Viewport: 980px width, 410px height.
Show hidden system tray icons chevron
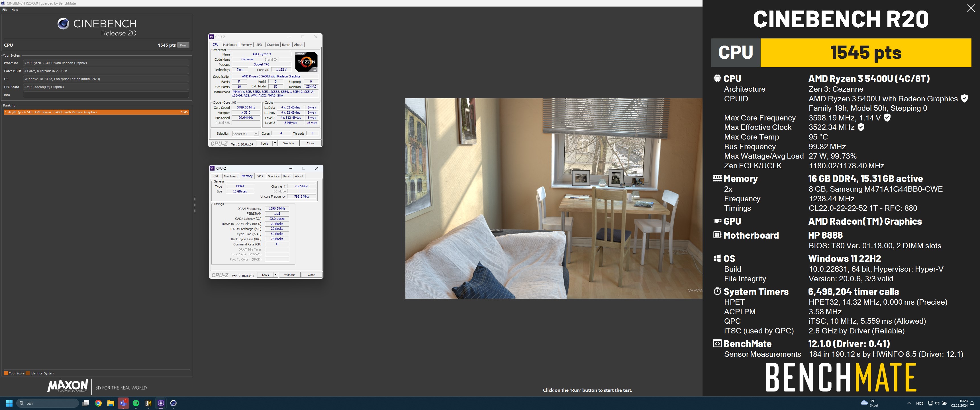[909, 403]
